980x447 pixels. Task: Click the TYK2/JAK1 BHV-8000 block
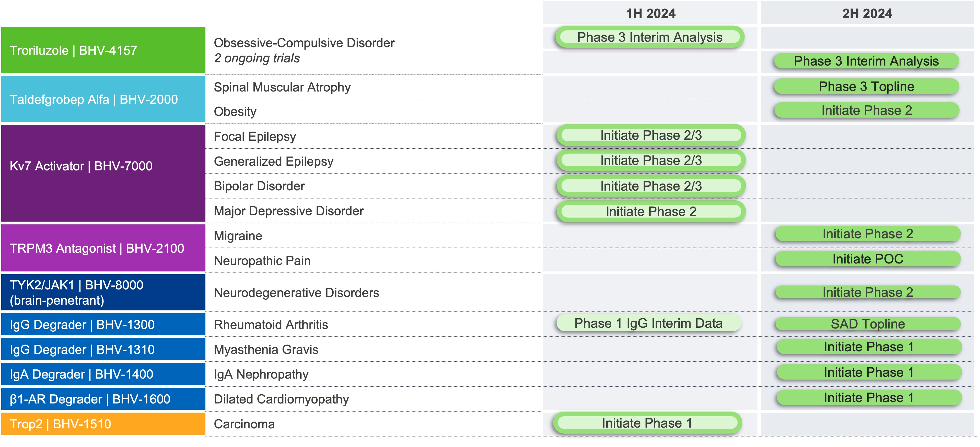tap(103, 292)
